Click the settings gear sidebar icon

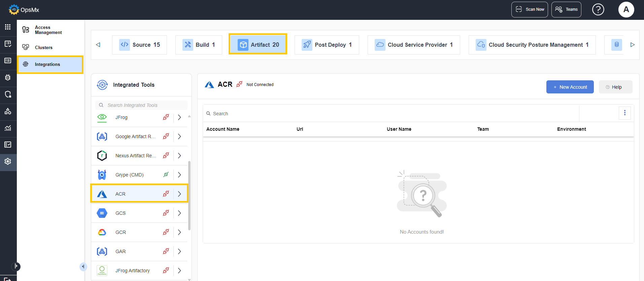point(8,161)
